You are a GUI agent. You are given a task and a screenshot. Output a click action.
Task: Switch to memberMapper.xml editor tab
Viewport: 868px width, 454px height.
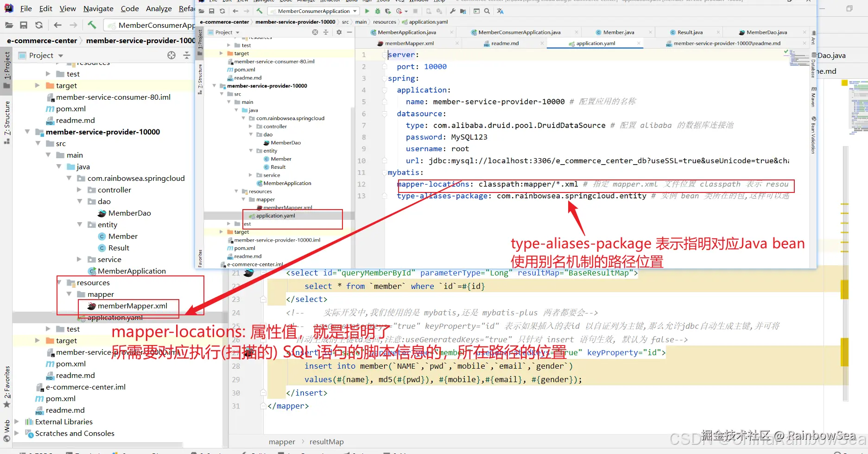pyautogui.click(x=409, y=44)
